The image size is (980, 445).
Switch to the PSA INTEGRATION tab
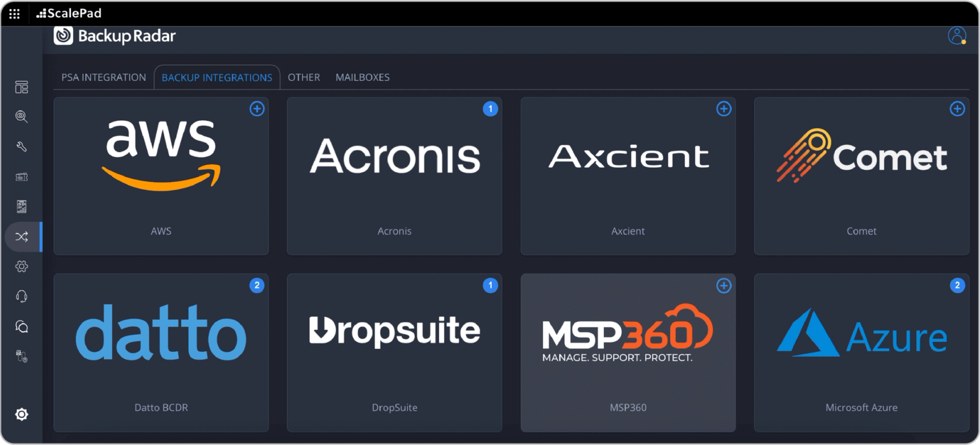tap(104, 77)
